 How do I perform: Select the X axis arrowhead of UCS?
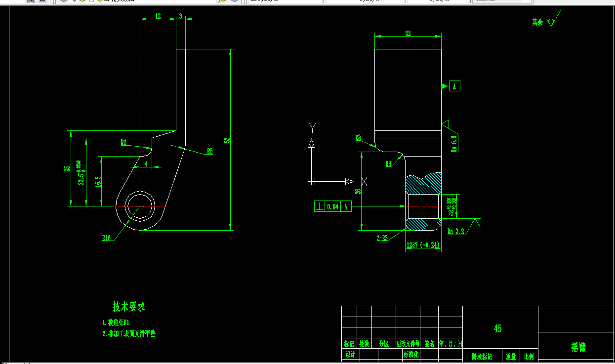pos(349,181)
